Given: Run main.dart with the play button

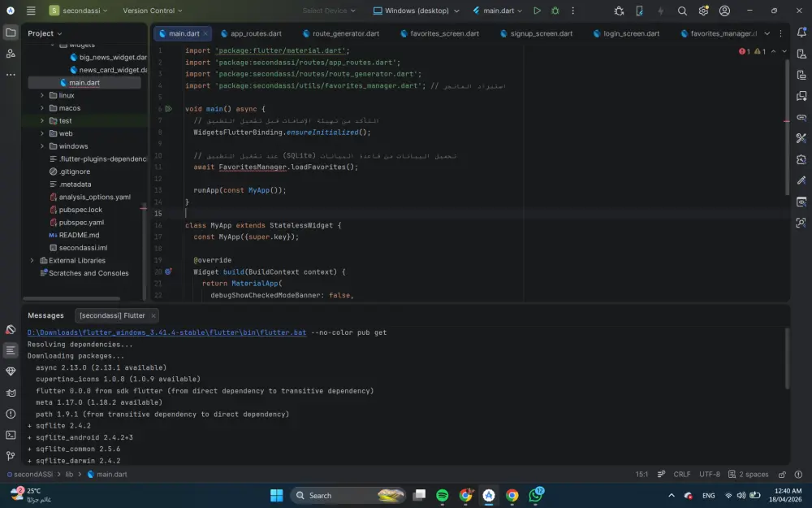Looking at the screenshot, I should 537,11.
